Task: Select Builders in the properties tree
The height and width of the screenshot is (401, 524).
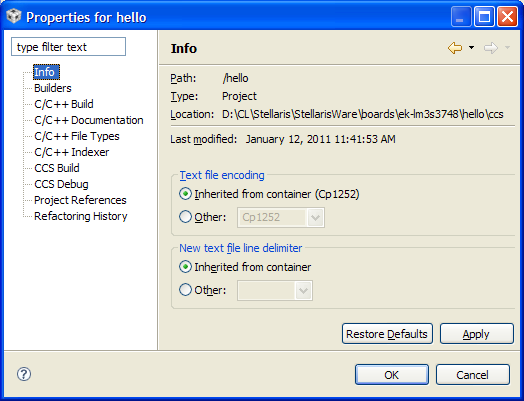Action: [53, 88]
